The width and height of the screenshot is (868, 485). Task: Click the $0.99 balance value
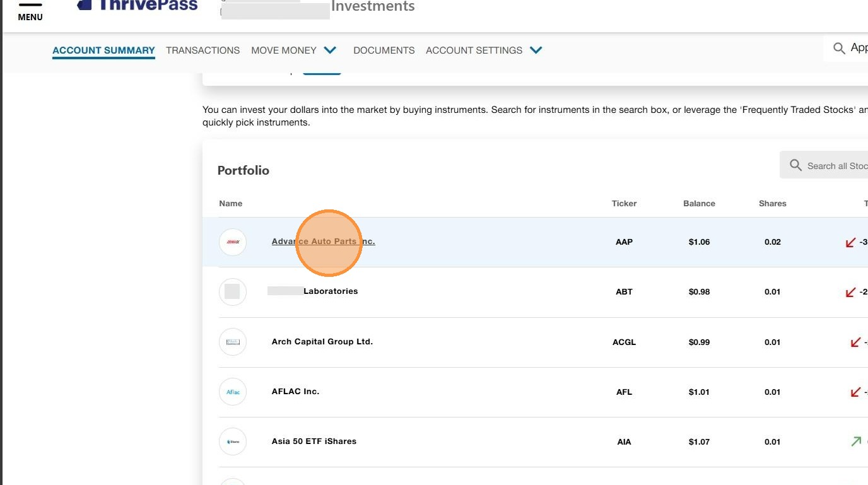[x=699, y=342]
